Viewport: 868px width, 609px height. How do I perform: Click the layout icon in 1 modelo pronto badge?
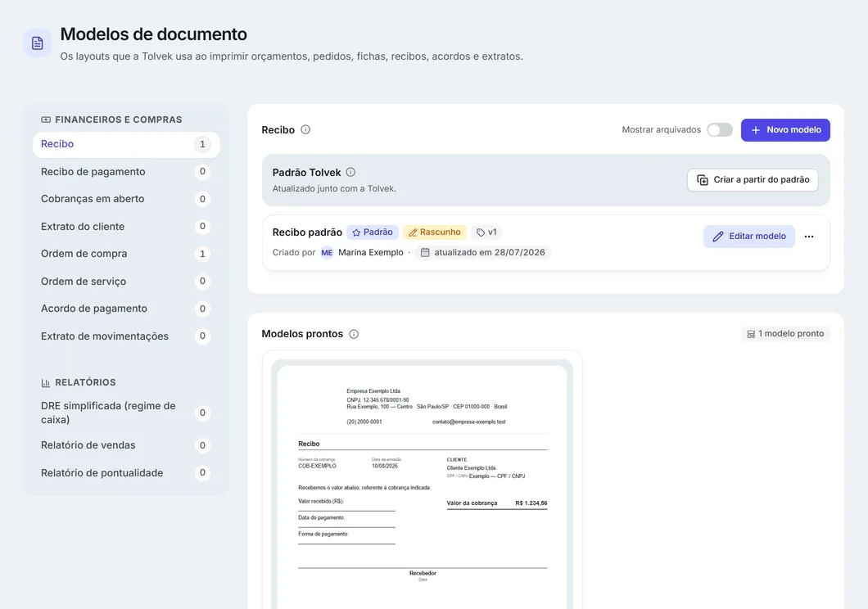pos(751,334)
